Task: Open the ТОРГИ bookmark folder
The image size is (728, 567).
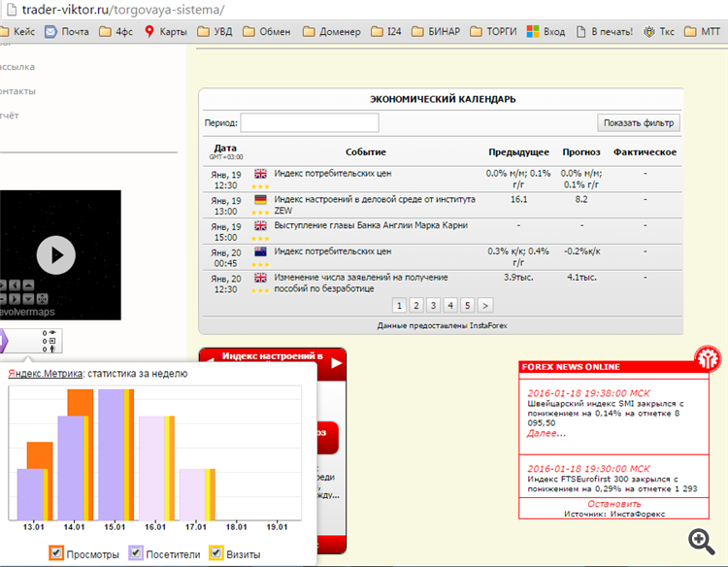Action: (x=493, y=32)
